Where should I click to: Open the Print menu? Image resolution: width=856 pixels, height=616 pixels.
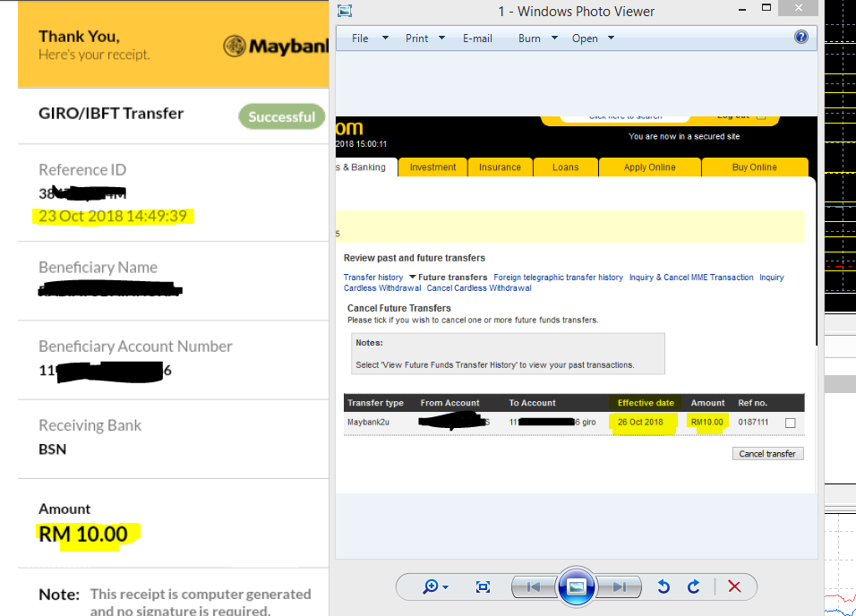tap(416, 38)
